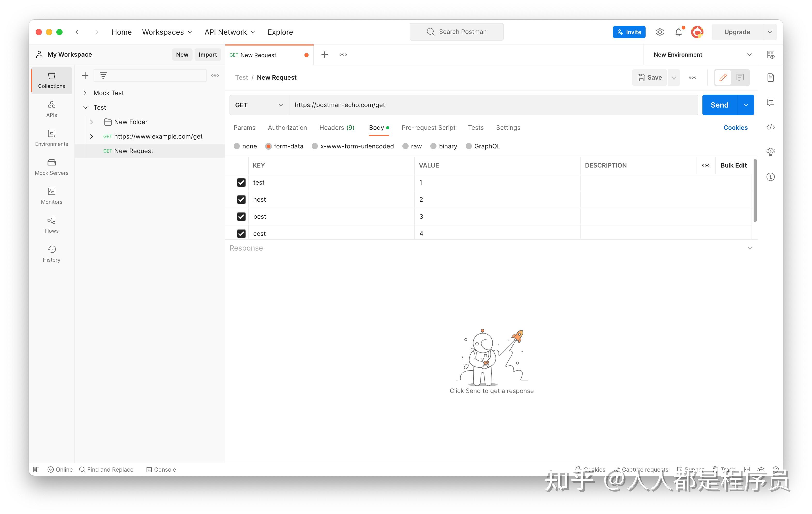Uncheck the 'best' key checkbox

tap(241, 216)
